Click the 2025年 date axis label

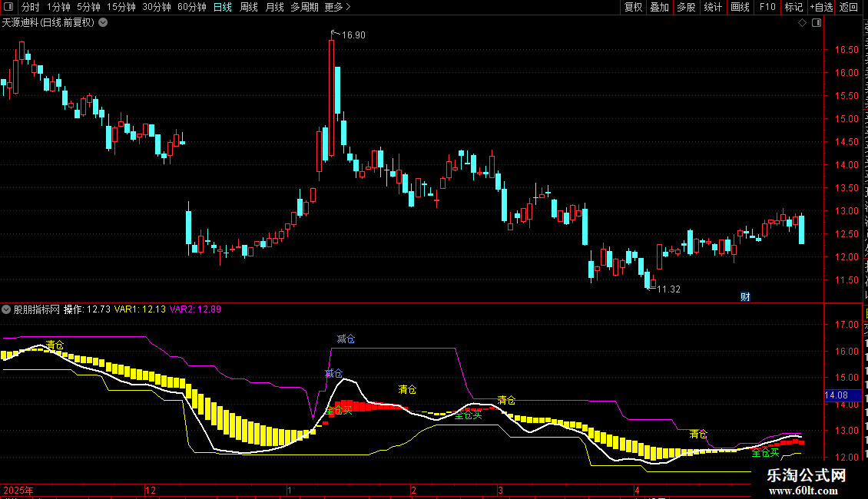point(18,491)
